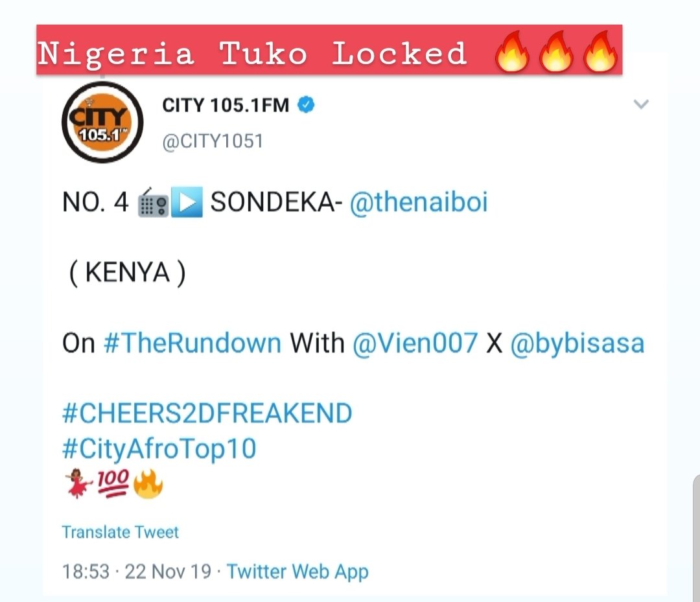Viewport: 700px width, 602px height.
Task: Click the fire emoji below the hashtags
Action: tap(148, 483)
